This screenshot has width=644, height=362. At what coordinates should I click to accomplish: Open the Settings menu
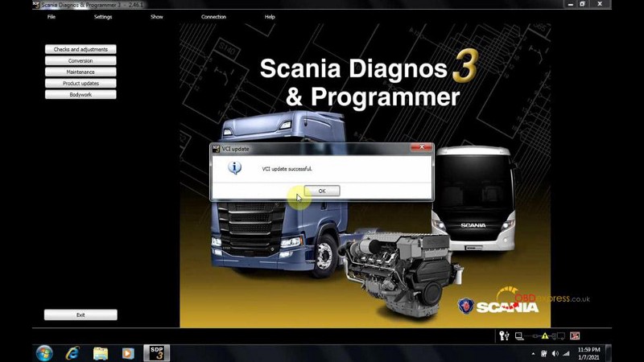(x=103, y=17)
